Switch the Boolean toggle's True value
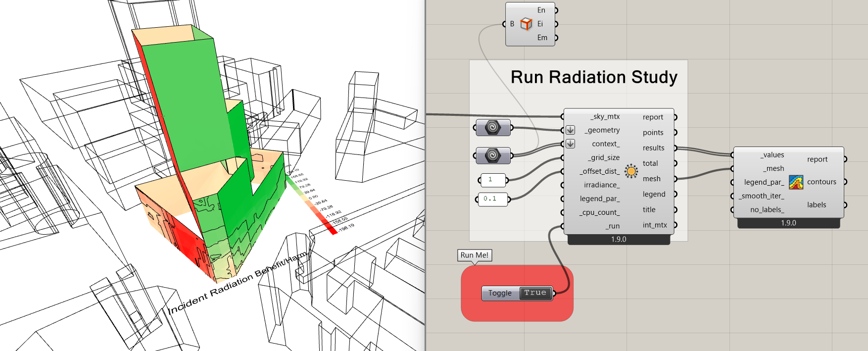 coord(535,293)
